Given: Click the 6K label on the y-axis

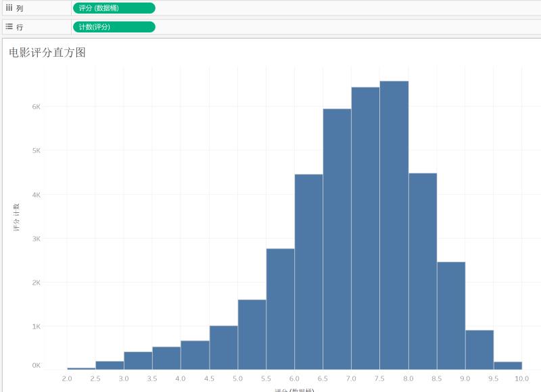Looking at the screenshot, I should (37, 107).
